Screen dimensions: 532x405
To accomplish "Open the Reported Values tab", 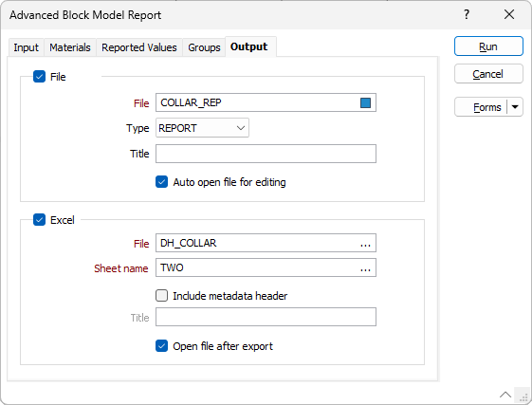I will [x=139, y=47].
